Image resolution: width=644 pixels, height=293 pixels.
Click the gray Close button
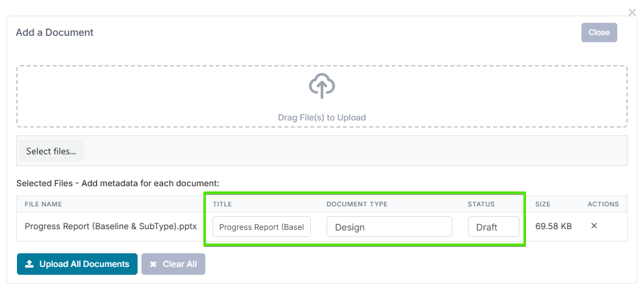point(598,33)
